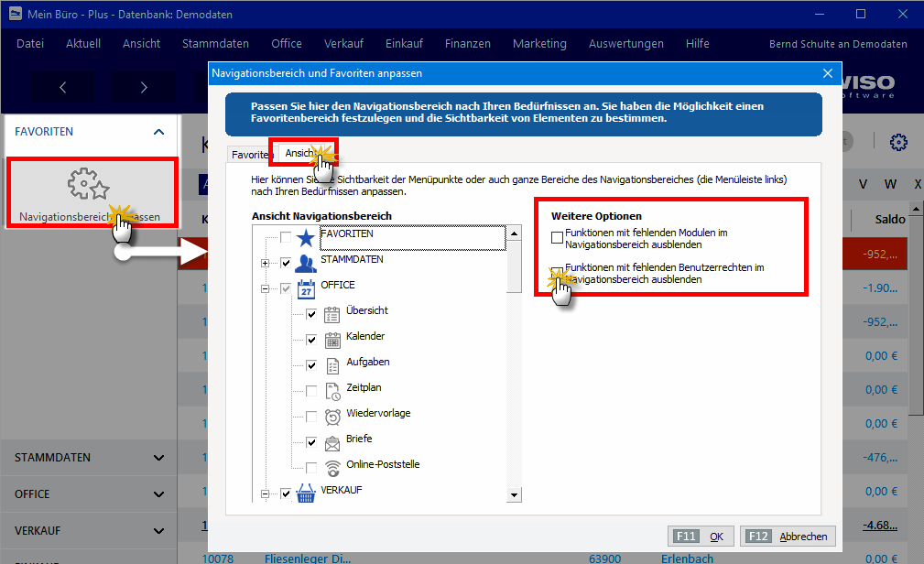Open Fliesenleger Di... customer link

pyautogui.click(x=308, y=558)
